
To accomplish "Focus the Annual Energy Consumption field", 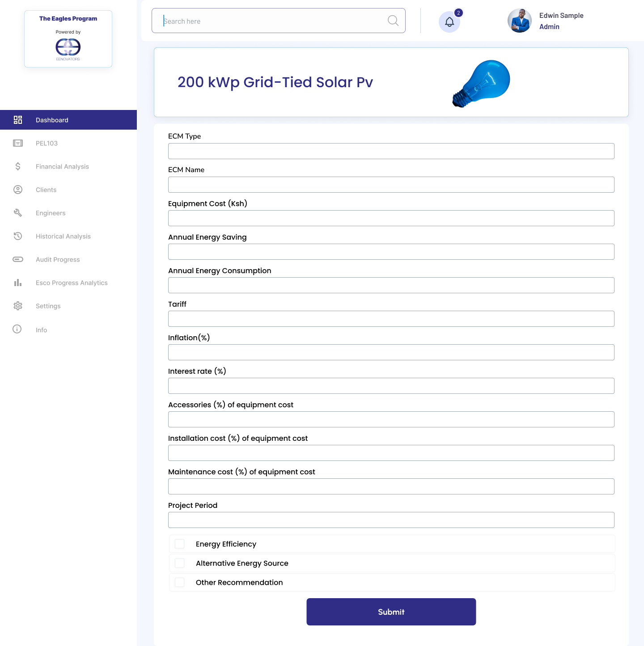I will tap(391, 285).
